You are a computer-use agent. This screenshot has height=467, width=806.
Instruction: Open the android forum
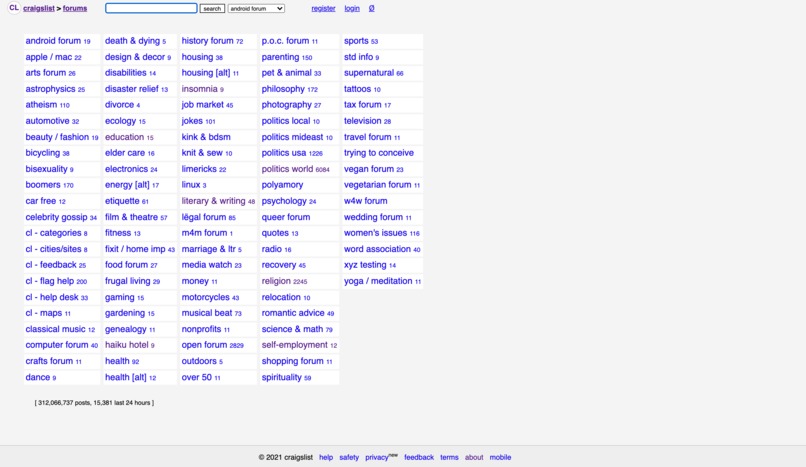pyautogui.click(x=53, y=41)
